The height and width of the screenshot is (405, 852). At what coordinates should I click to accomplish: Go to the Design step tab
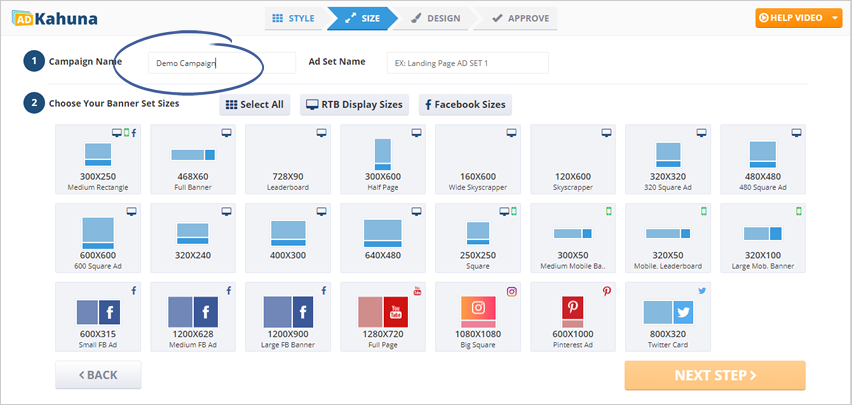pyautogui.click(x=436, y=18)
